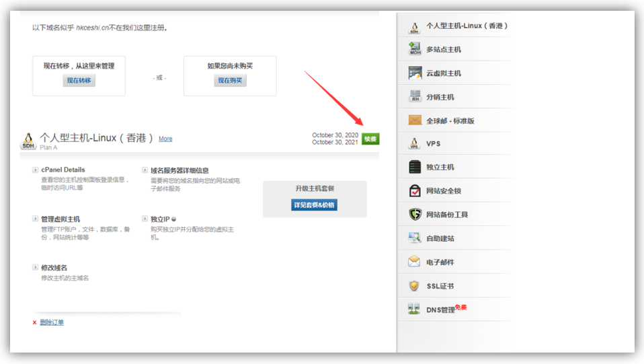Expand 域名服务器详细信息 section
Screen dimensions: 644x364
coord(145,170)
